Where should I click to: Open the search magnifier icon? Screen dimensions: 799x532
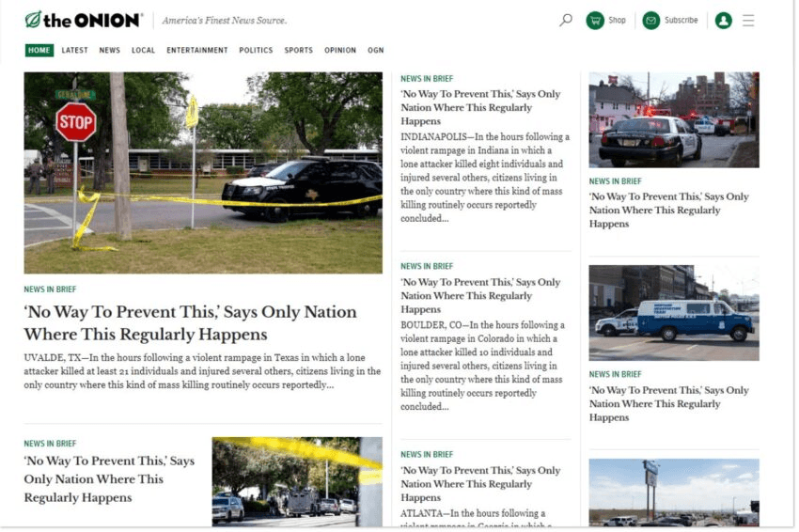(x=566, y=20)
